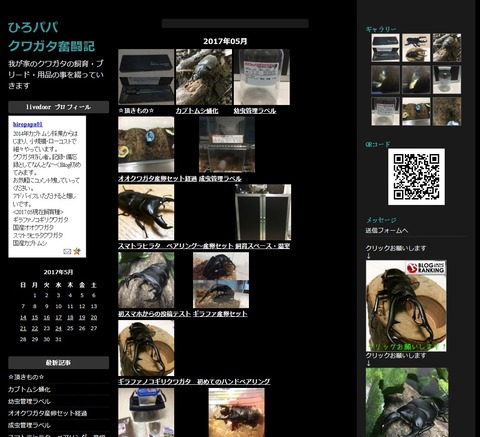The width and height of the screenshot is (480, 437).
Task: Select calendar date 17
Action: (58, 318)
